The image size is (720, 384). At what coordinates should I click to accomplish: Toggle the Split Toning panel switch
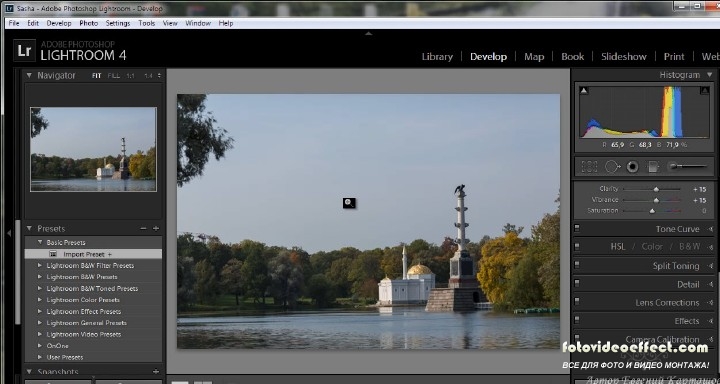(577, 265)
